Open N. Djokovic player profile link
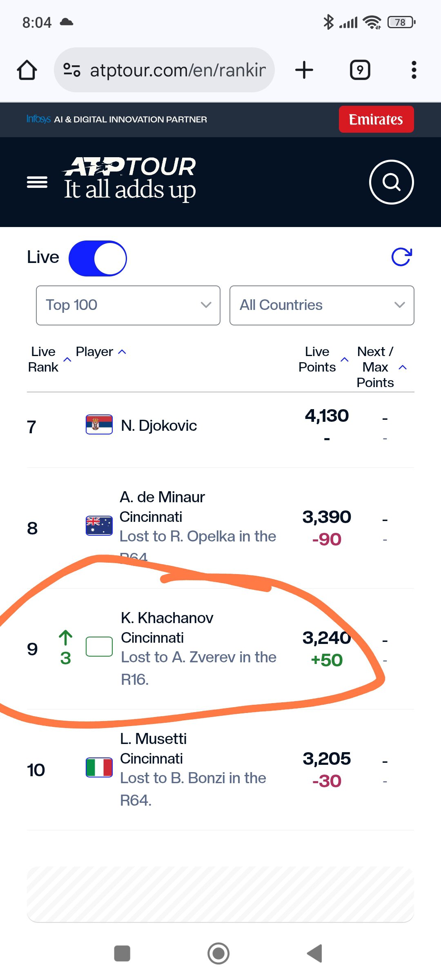This screenshot has width=441, height=980. point(159,425)
